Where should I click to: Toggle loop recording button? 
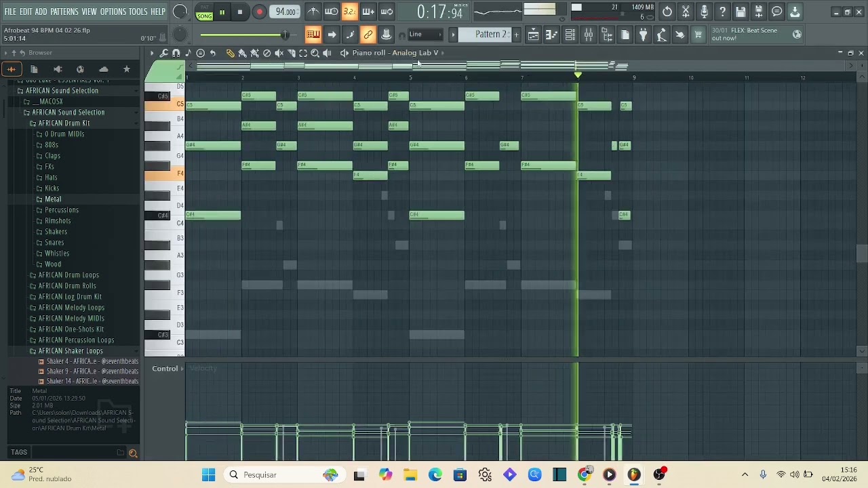(387, 12)
